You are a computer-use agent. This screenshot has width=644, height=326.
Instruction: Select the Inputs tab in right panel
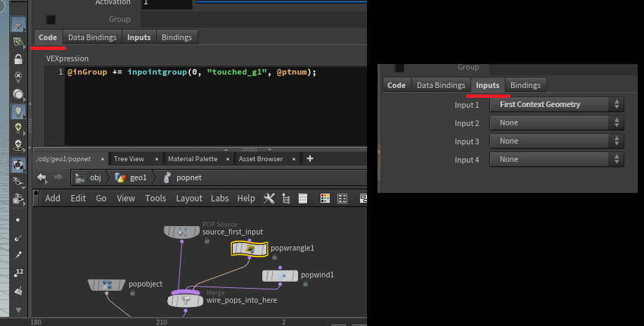[487, 85]
